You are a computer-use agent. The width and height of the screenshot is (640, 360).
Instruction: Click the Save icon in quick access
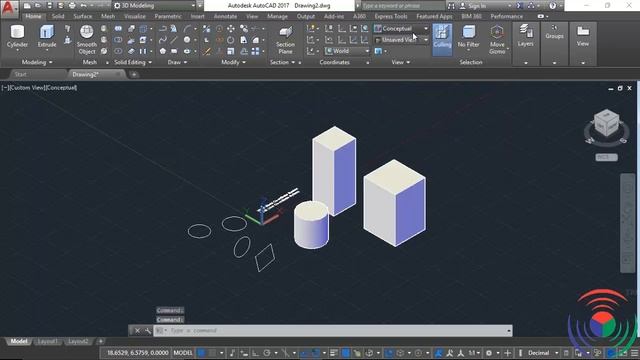49,6
